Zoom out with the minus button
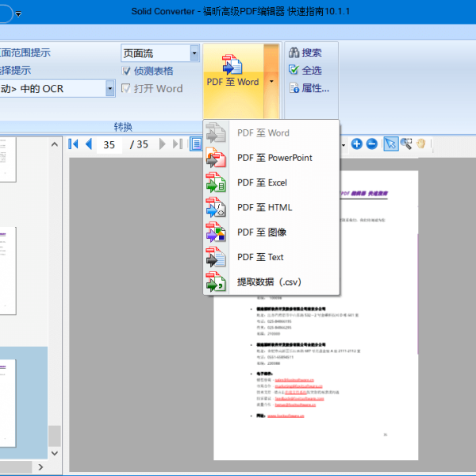This screenshot has width=476, height=476. click(372, 144)
